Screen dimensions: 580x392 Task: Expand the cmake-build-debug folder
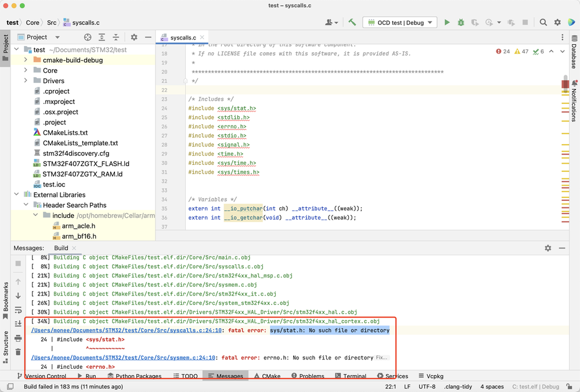[x=26, y=60]
